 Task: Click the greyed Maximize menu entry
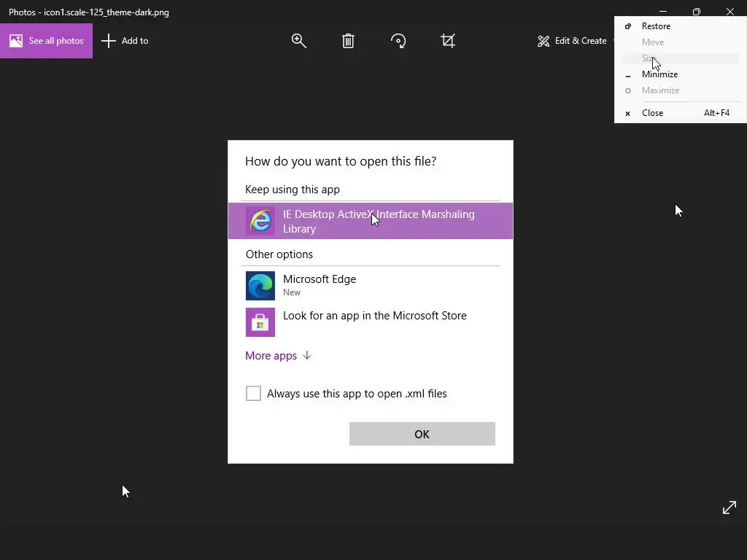click(x=681, y=90)
